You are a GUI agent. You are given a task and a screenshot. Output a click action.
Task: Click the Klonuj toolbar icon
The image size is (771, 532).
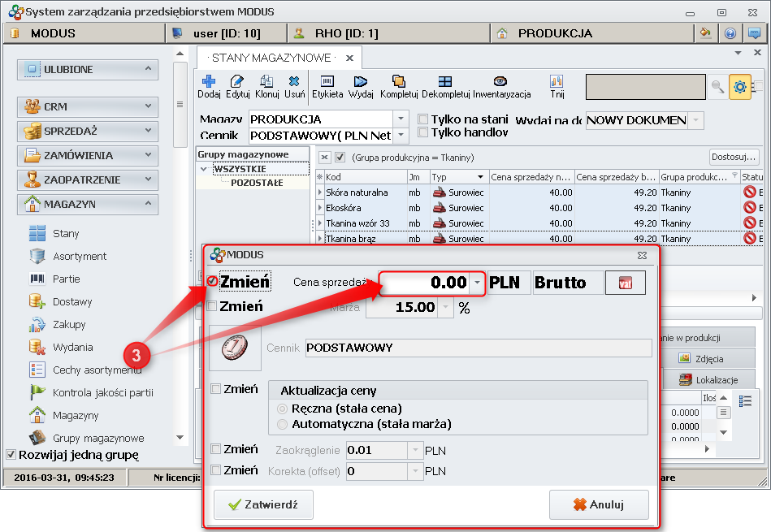267,81
